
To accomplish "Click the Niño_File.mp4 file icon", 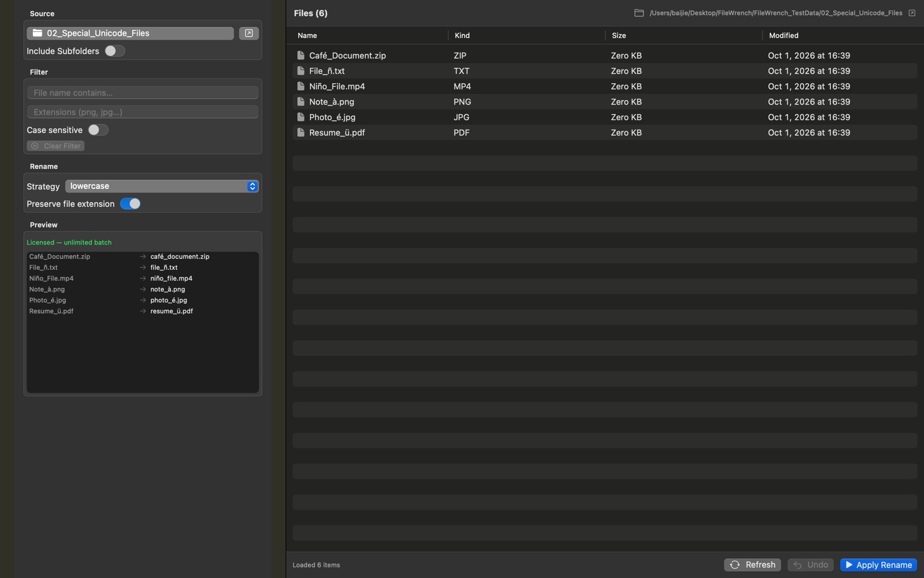I will (x=300, y=86).
